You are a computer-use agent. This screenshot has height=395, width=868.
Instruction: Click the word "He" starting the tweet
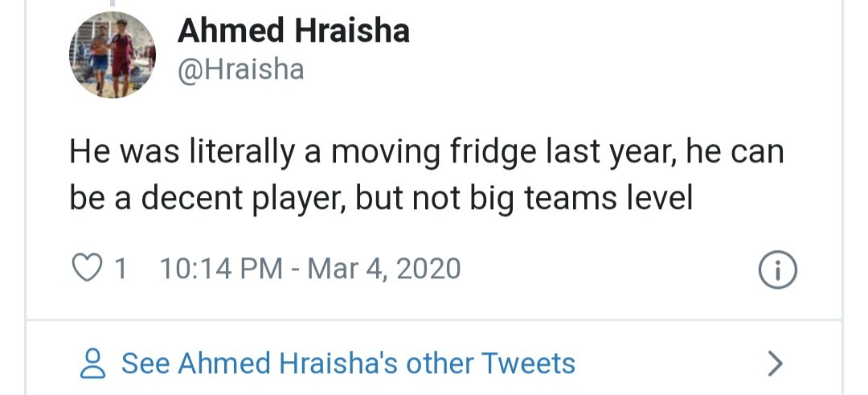point(86,153)
